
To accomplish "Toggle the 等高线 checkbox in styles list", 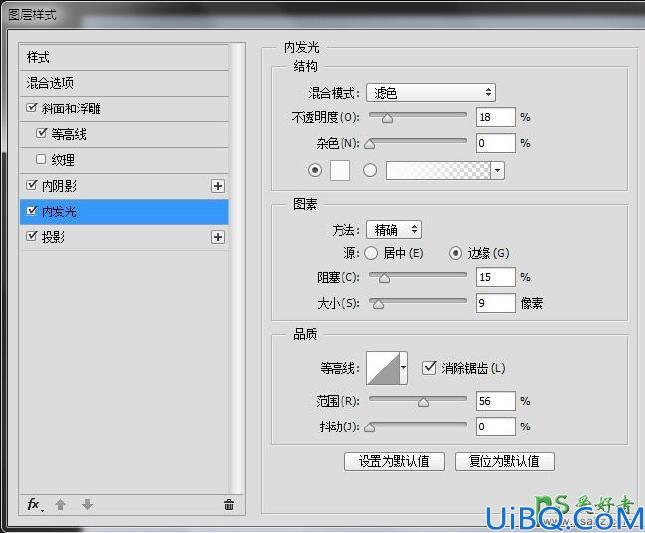I will (x=41, y=133).
